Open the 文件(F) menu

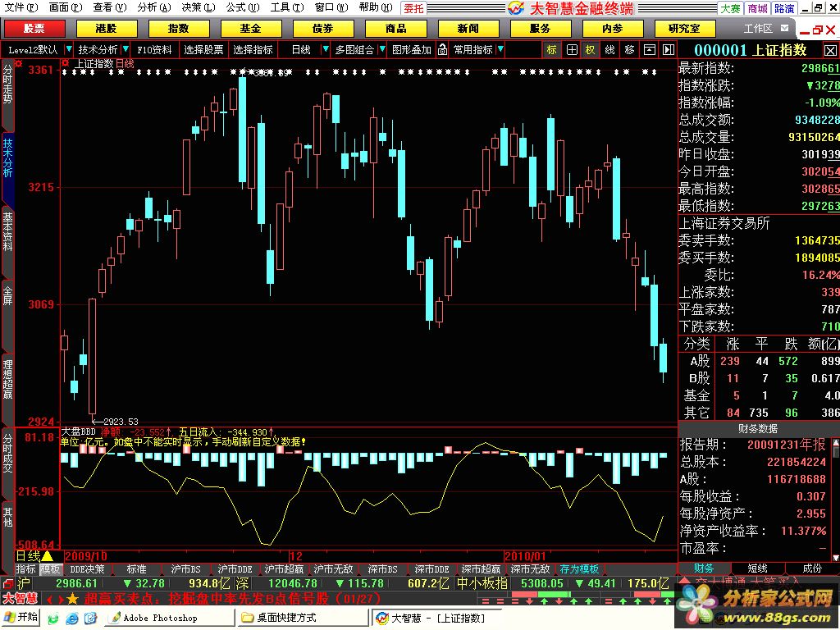[x=21, y=7]
